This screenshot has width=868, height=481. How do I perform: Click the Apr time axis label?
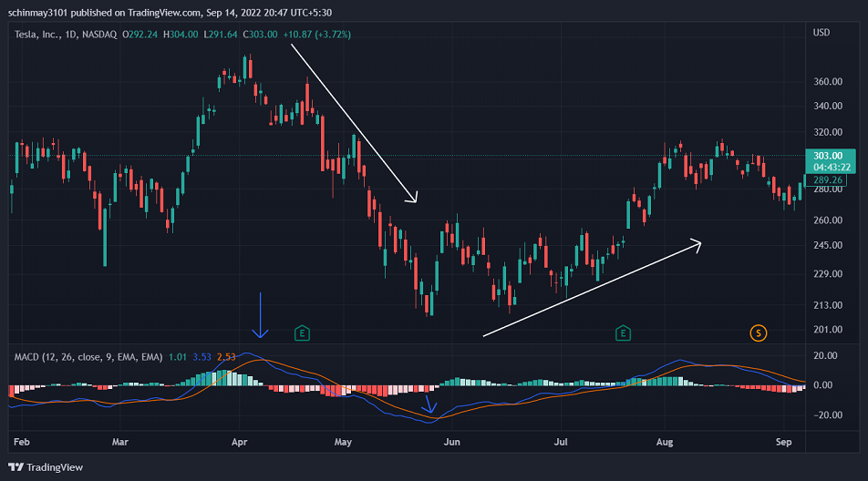click(239, 443)
